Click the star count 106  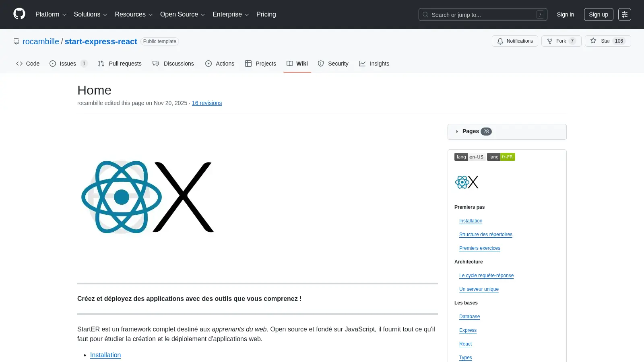[619, 41]
